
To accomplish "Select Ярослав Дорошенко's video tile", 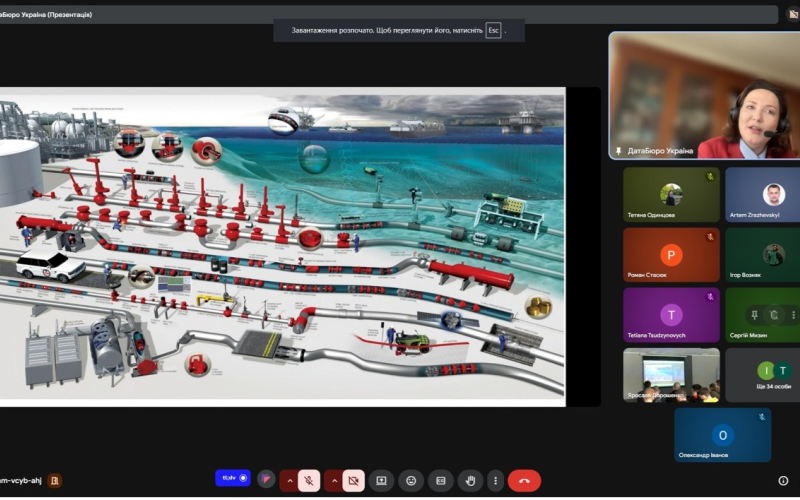I will pos(671,375).
